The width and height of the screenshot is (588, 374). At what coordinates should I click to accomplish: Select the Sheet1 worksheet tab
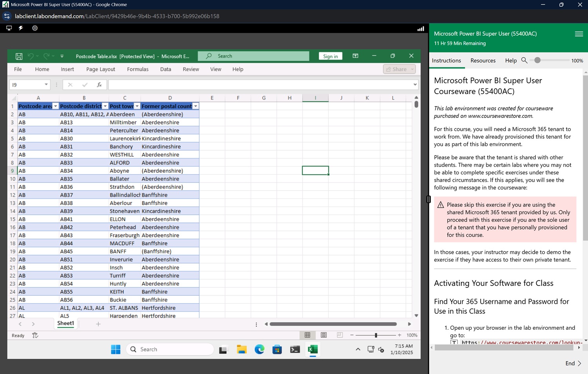(x=65, y=323)
